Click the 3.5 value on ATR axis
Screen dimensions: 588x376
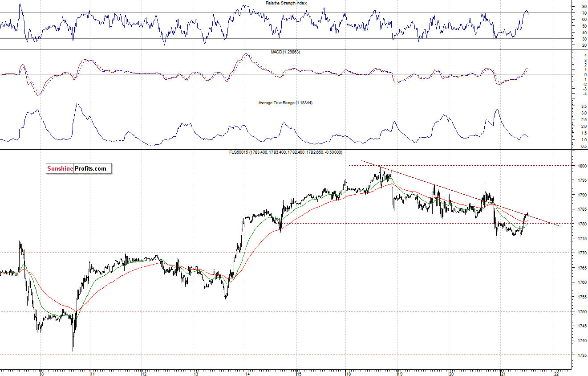583,107
